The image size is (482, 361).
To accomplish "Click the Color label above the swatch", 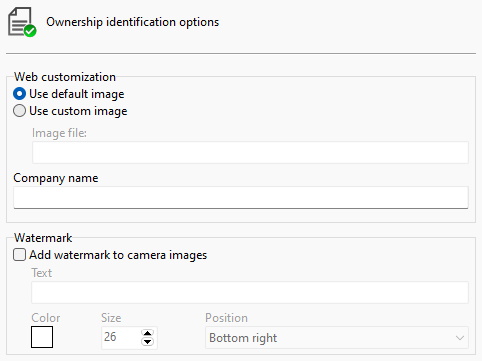I will coord(46,318).
